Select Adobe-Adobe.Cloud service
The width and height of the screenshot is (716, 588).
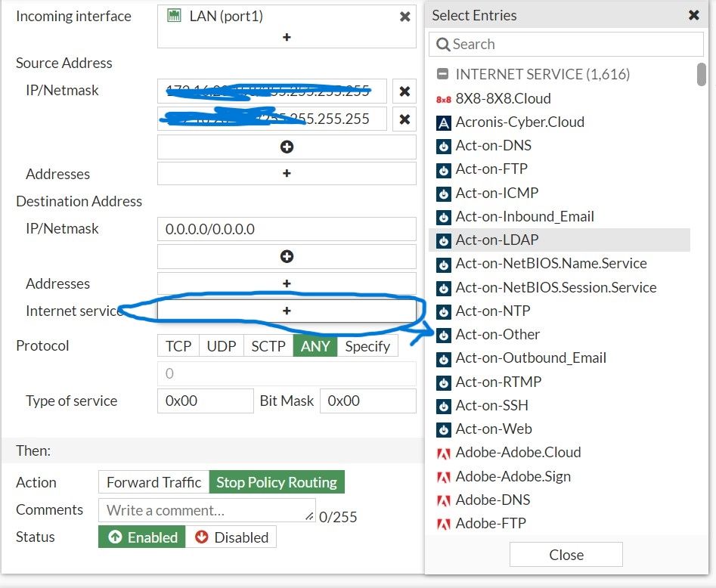point(559,453)
